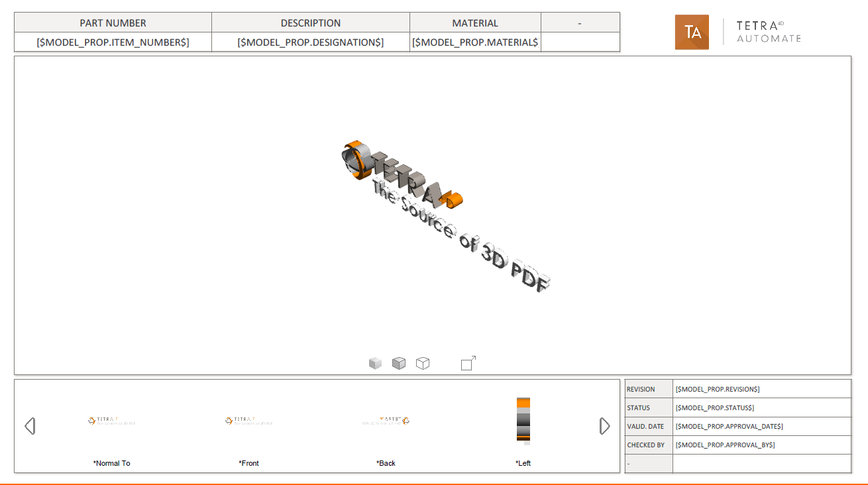The height and width of the screenshot is (485, 868).
Task: Select the Back view thumbnail
Action: 386,421
